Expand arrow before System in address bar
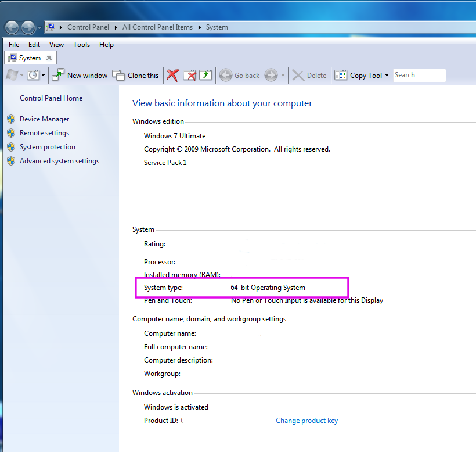This screenshot has width=476, height=452. (x=200, y=27)
